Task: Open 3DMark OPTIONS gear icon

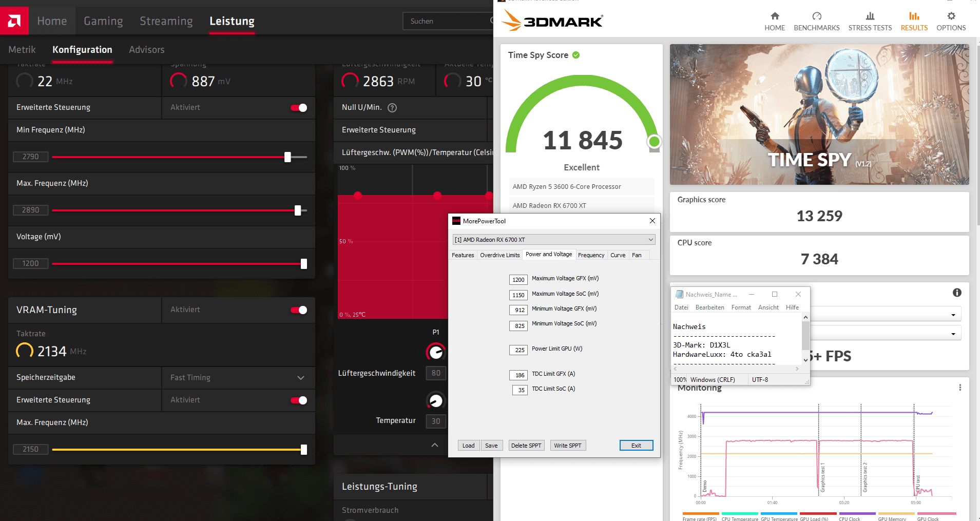Action: (x=951, y=16)
